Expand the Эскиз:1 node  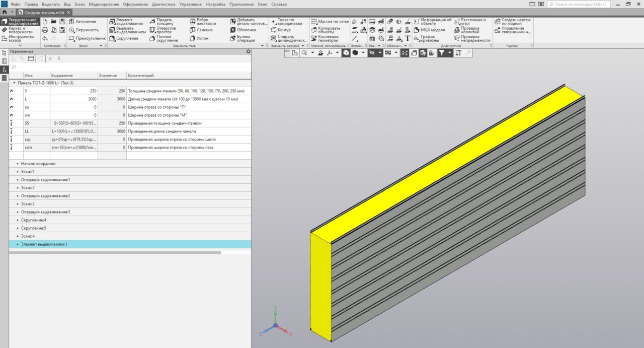(x=18, y=172)
